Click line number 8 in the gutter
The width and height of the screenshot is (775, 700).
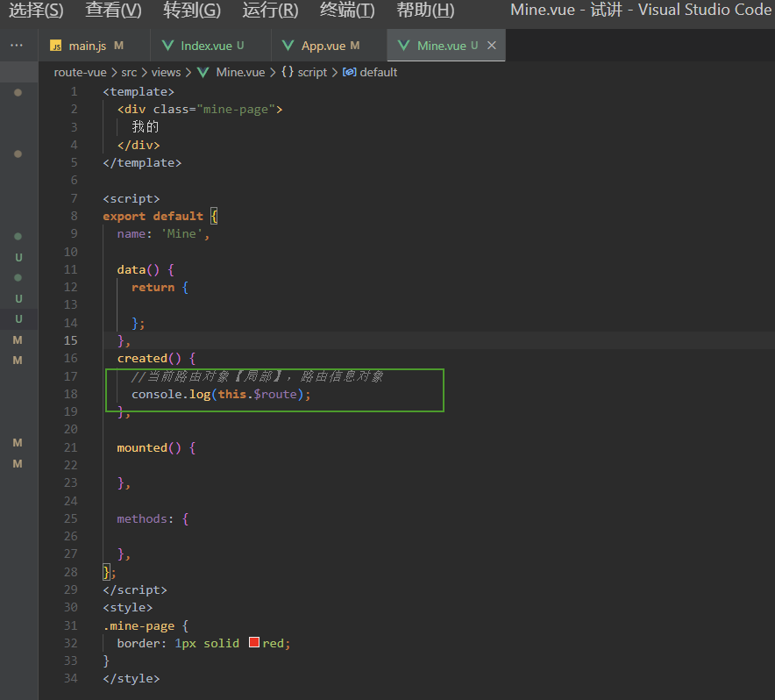tap(75, 216)
